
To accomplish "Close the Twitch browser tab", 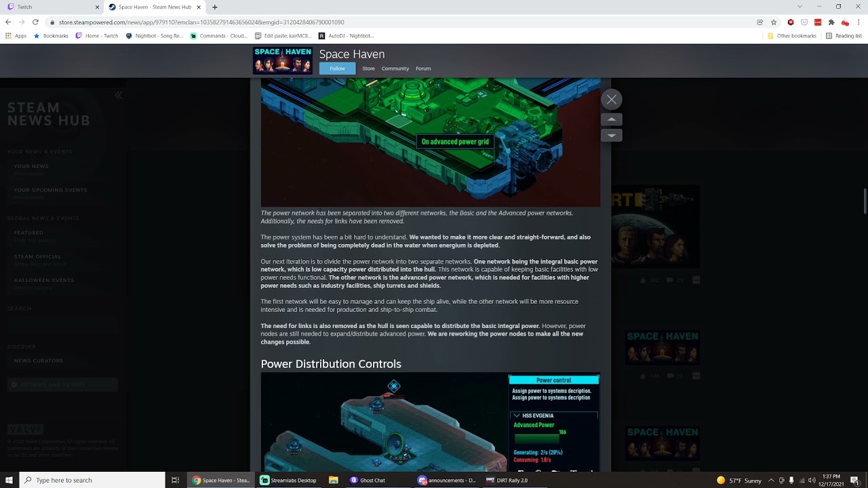I will pyautogui.click(x=97, y=7).
